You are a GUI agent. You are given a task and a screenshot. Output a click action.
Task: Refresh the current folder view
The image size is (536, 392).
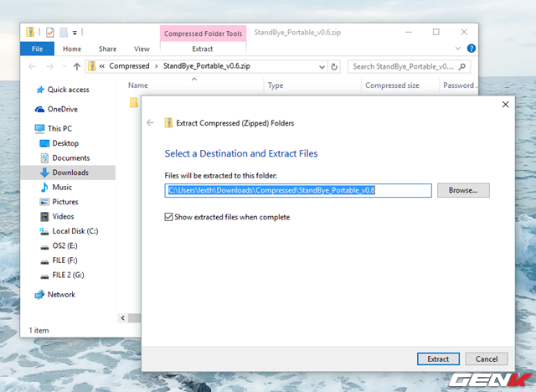click(x=335, y=66)
